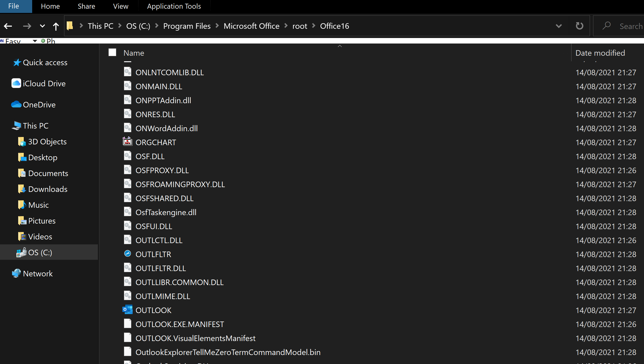
Task: Refresh the current folder view
Action: pos(579,26)
